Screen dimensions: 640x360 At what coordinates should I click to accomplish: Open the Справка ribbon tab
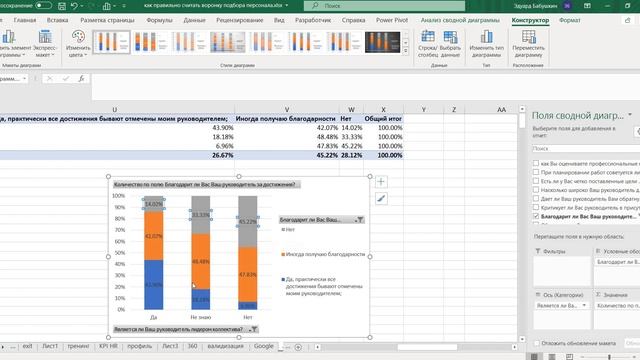point(353,20)
